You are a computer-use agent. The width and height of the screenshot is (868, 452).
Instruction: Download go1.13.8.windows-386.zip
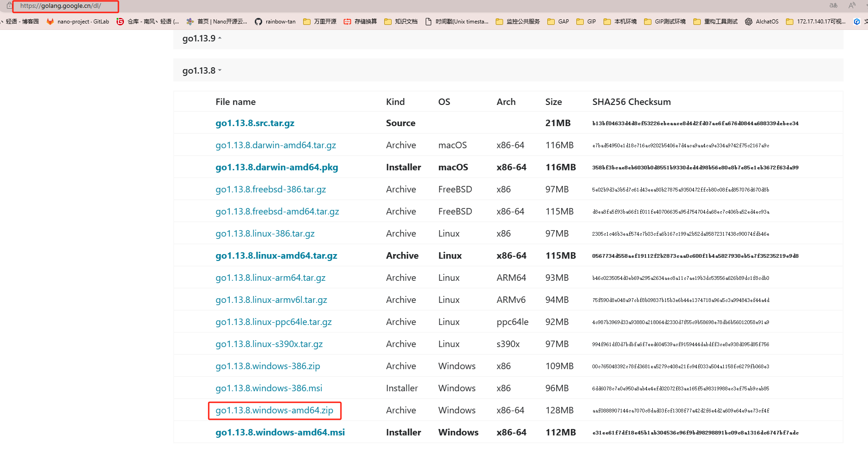[268, 366]
